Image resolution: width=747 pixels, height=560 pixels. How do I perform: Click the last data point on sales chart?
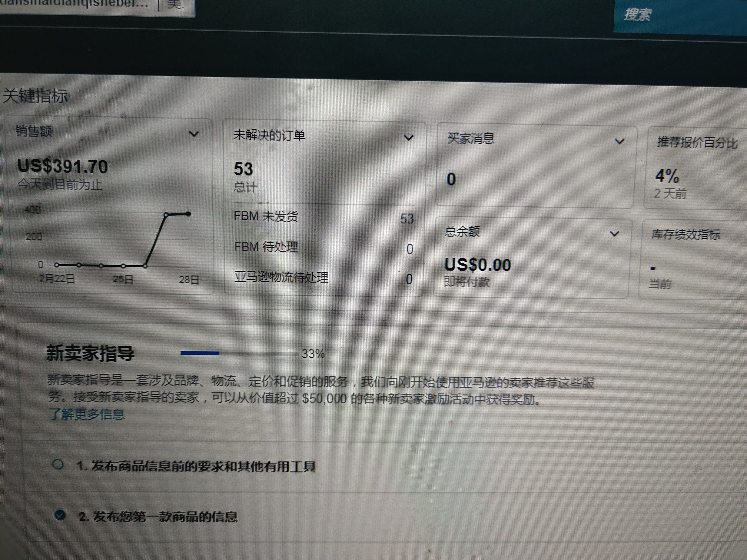189,214
